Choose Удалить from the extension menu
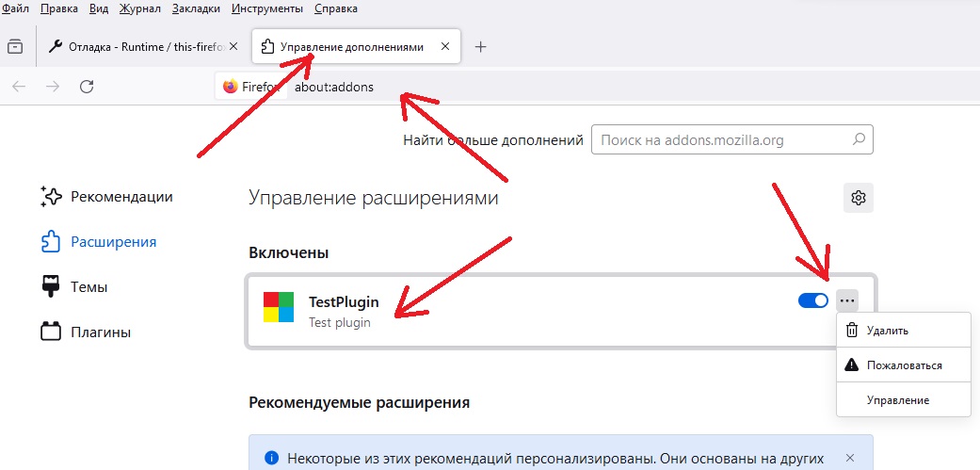This screenshot has width=980, height=470. click(x=903, y=331)
